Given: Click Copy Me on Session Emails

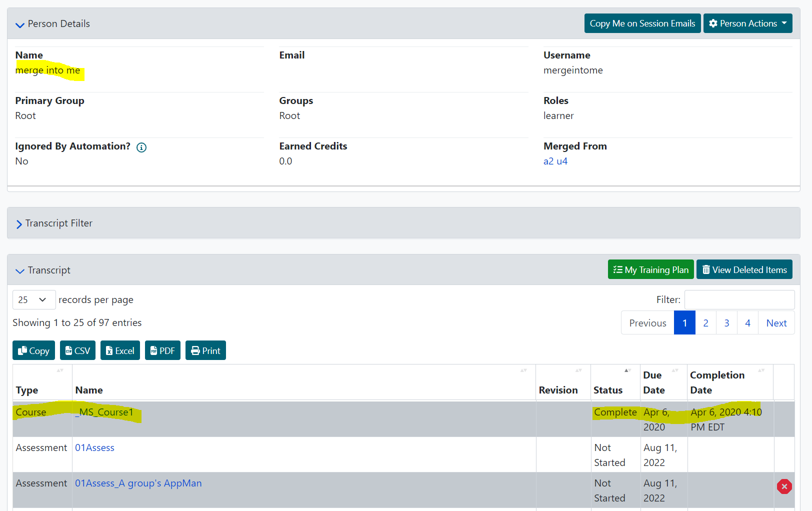Looking at the screenshot, I should [x=642, y=23].
